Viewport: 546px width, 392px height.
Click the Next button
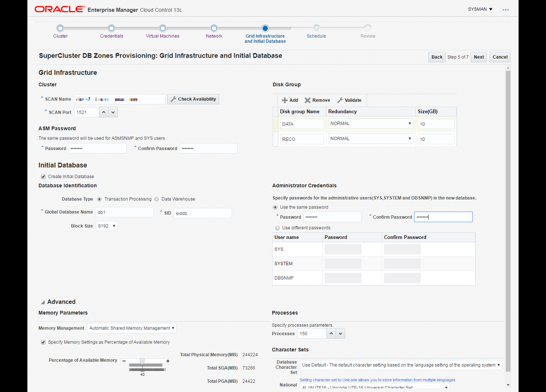point(479,57)
